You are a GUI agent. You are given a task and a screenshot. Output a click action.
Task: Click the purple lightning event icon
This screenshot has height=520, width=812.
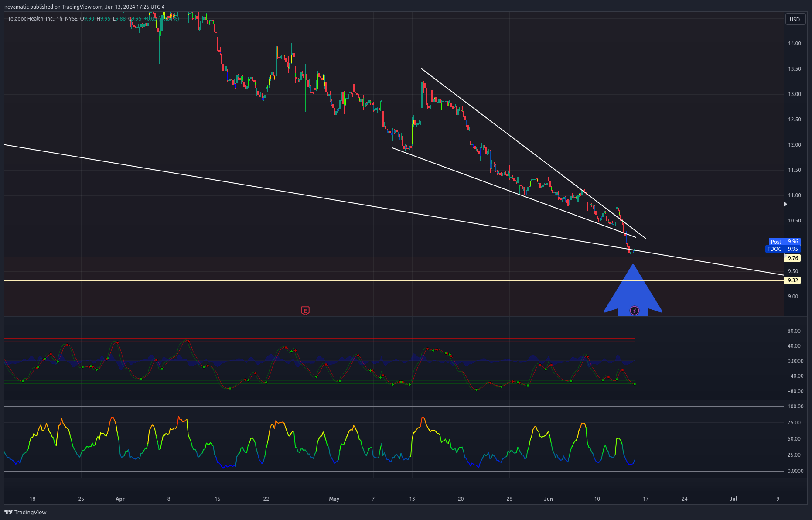click(635, 311)
